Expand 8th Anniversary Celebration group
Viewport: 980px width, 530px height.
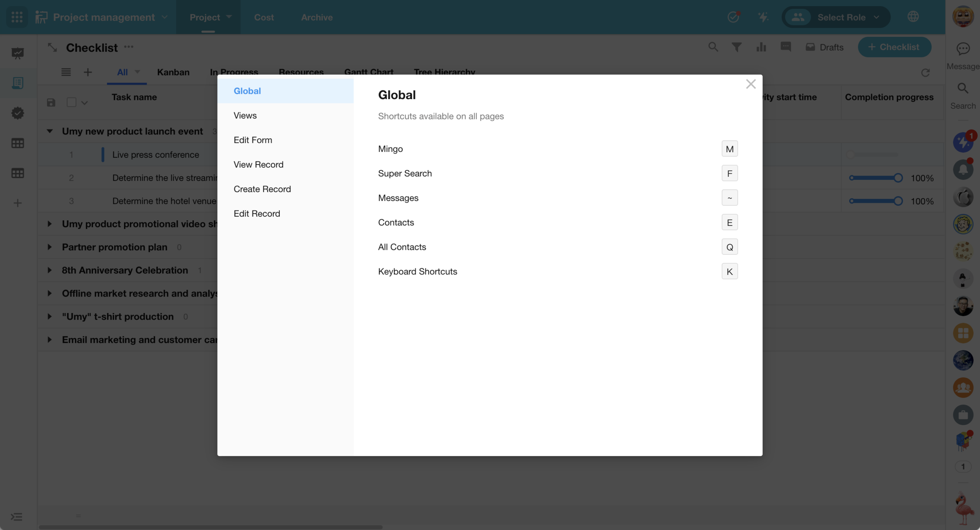(x=50, y=270)
